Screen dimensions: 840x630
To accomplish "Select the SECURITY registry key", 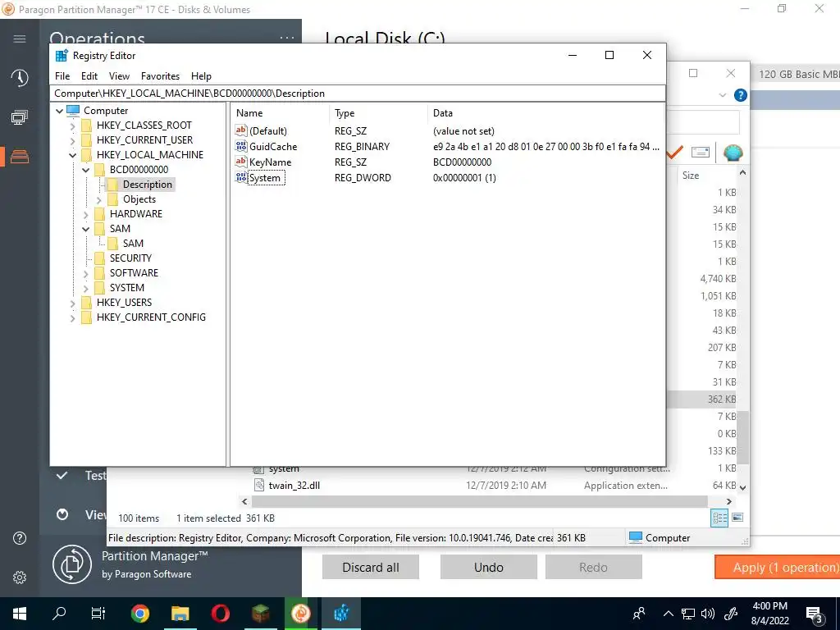I will click(130, 258).
